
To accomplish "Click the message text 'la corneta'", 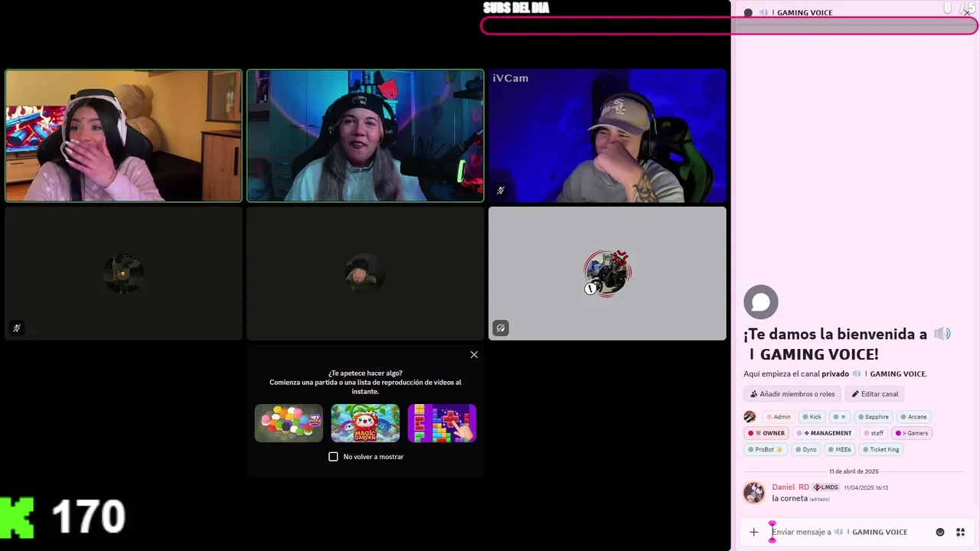I will coord(789,498).
